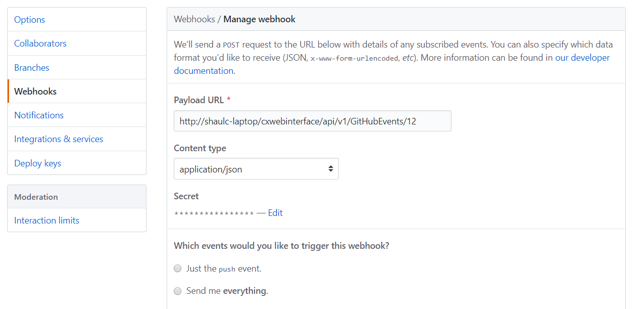The width and height of the screenshot is (644, 309).
Task: Go to Branches settings
Action: pyautogui.click(x=31, y=67)
